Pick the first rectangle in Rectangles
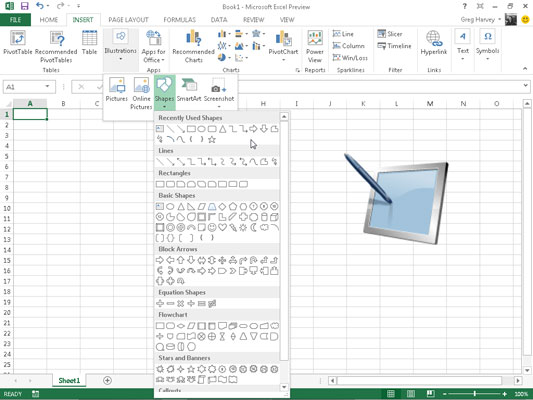Viewport: 533px width, 400px height. tap(160, 184)
